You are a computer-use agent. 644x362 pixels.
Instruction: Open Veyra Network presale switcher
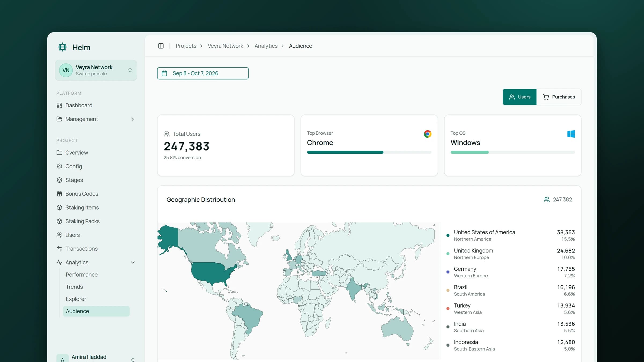[96, 70]
